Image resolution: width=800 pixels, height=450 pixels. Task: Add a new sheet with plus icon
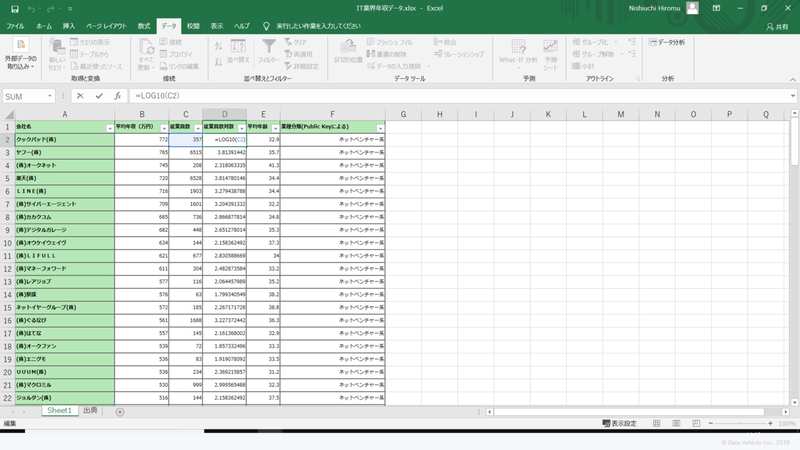point(120,412)
